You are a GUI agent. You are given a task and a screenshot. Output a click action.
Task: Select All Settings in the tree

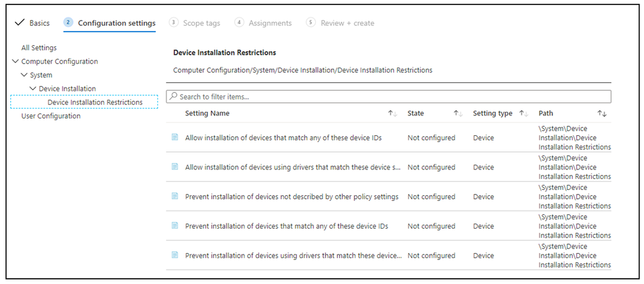point(39,48)
